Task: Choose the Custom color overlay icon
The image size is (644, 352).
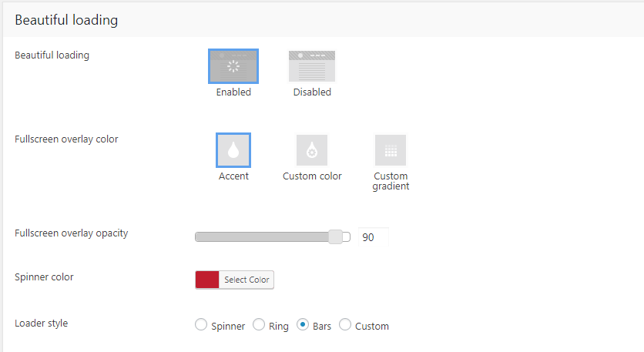Action: pos(312,150)
